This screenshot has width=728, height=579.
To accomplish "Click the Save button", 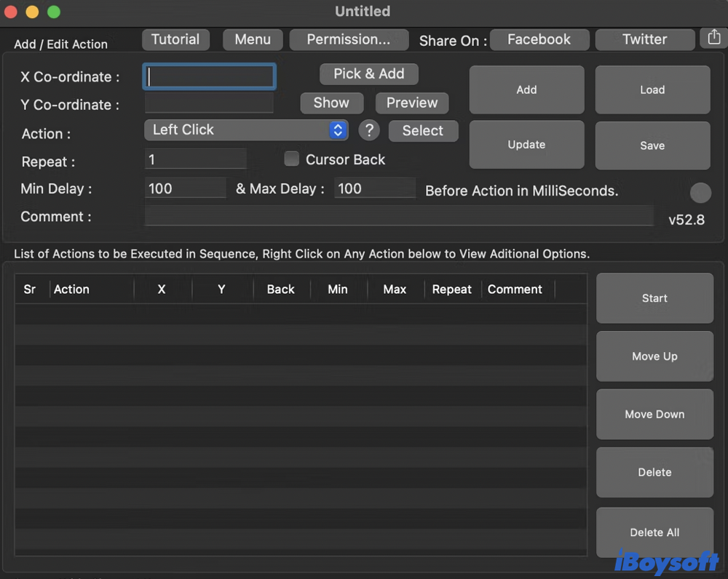I will coord(652,145).
